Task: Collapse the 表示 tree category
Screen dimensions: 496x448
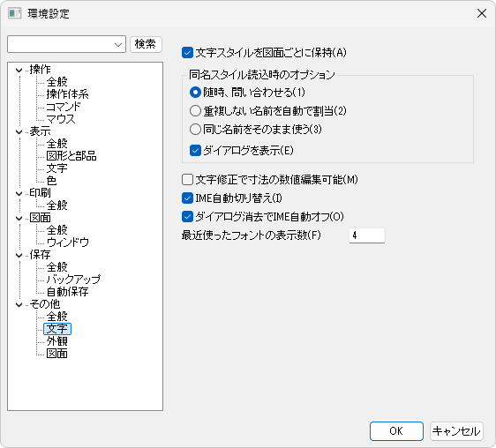Action: tap(19, 131)
